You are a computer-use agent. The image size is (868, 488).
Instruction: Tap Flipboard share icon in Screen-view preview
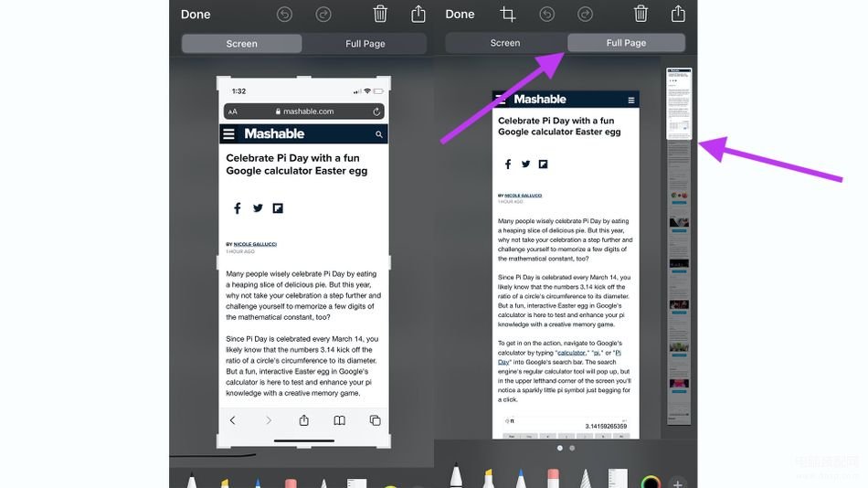click(278, 208)
